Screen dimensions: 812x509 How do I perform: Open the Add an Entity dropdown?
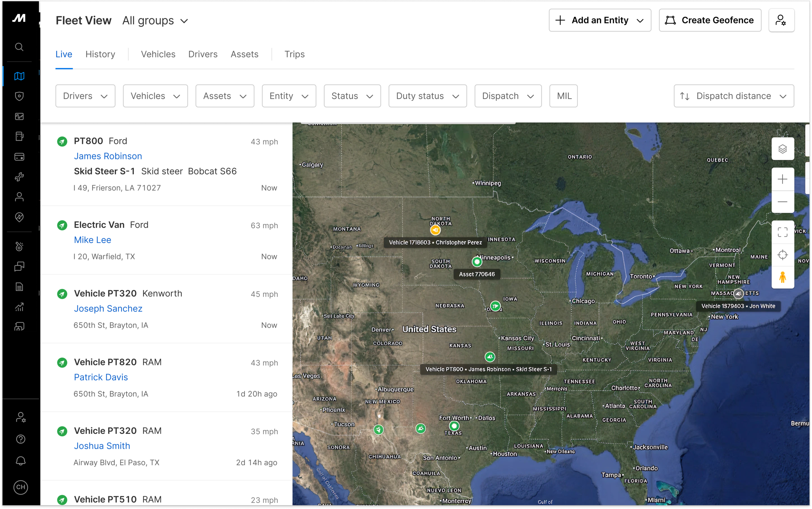(600, 21)
